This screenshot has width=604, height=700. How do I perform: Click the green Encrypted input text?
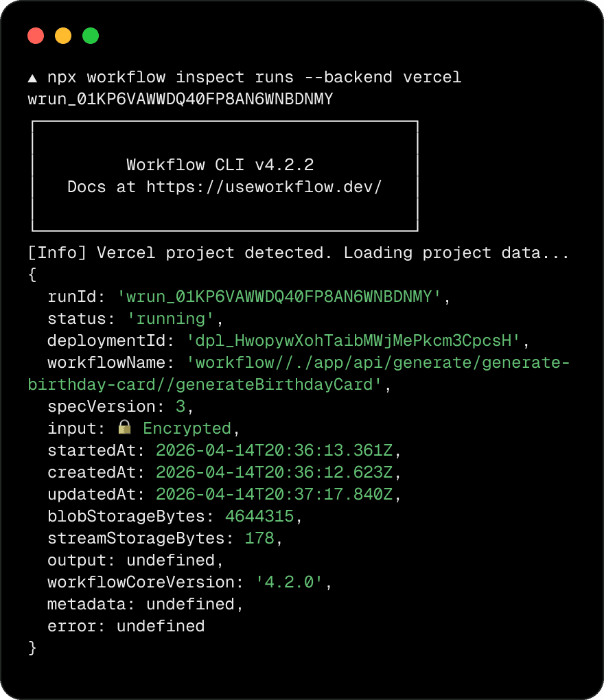(x=187, y=428)
